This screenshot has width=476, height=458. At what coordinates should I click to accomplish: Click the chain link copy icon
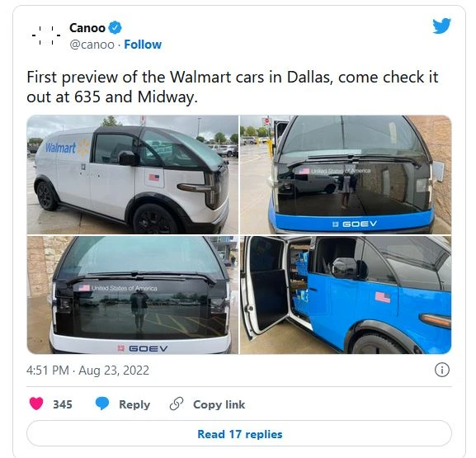tap(177, 404)
